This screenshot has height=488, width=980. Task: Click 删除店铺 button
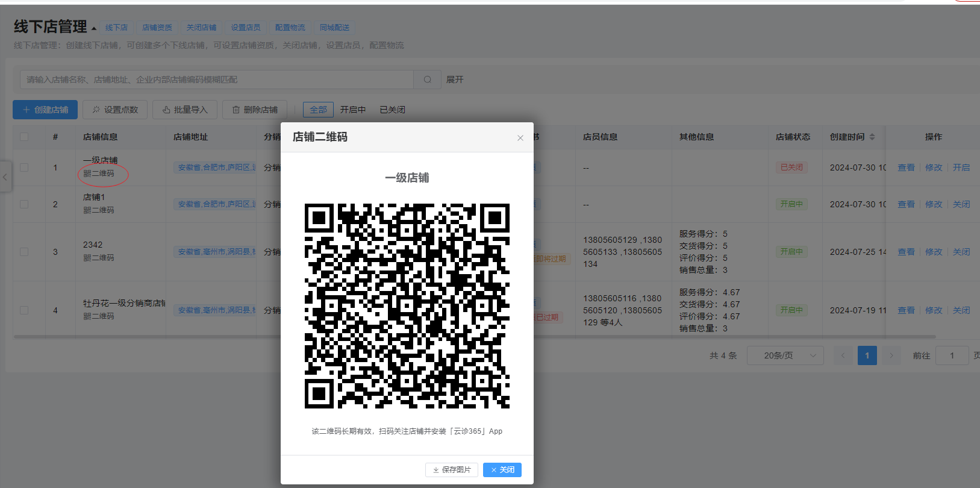coord(255,110)
